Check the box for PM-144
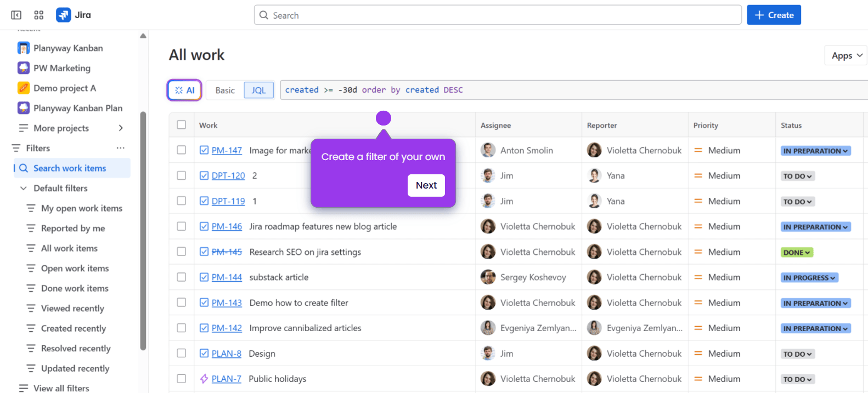Screen dimensions: 868x393 182,277
